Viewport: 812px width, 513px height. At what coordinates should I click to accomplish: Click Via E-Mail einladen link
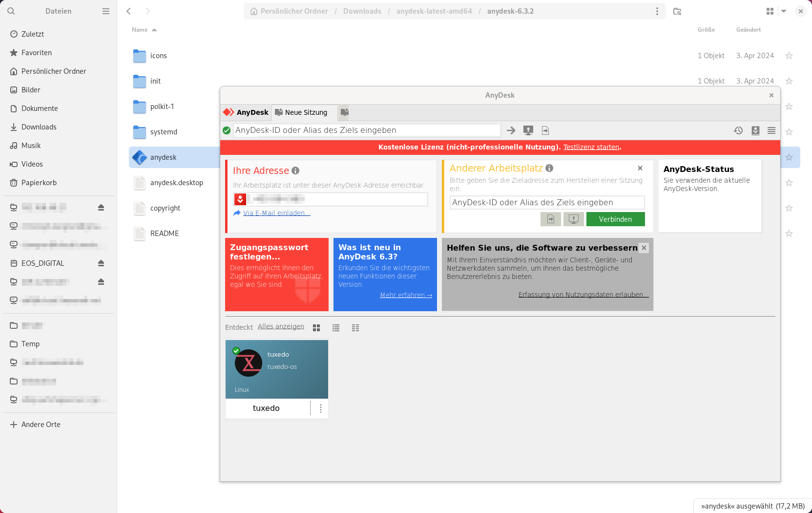click(276, 213)
